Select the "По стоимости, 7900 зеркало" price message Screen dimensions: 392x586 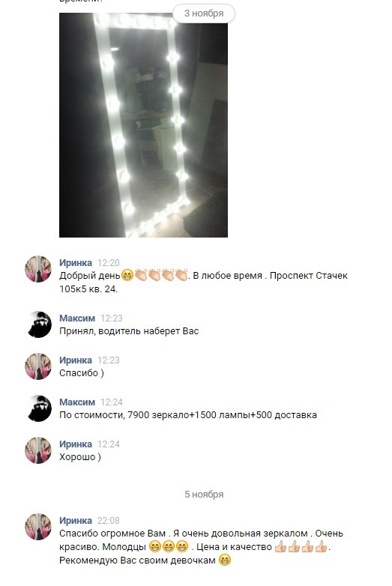coord(188,415)
